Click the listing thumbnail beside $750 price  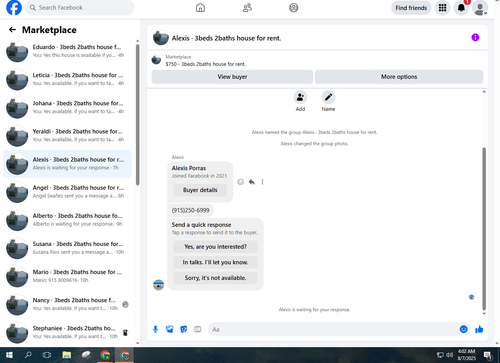click(x=156, y=60)
